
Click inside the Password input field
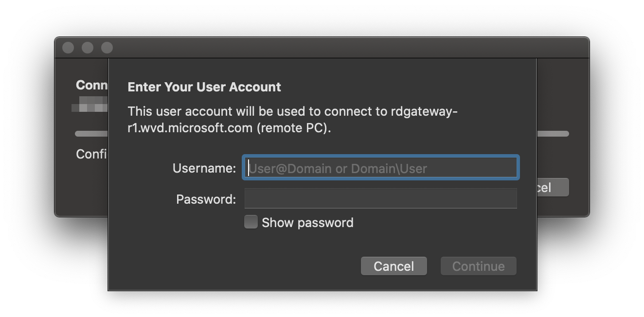coord(380,198)
